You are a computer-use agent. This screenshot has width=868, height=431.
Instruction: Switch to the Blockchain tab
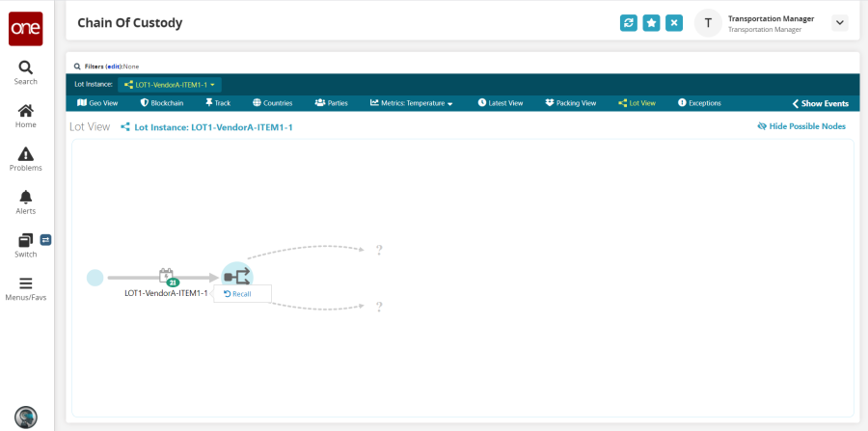pos(162,103)
